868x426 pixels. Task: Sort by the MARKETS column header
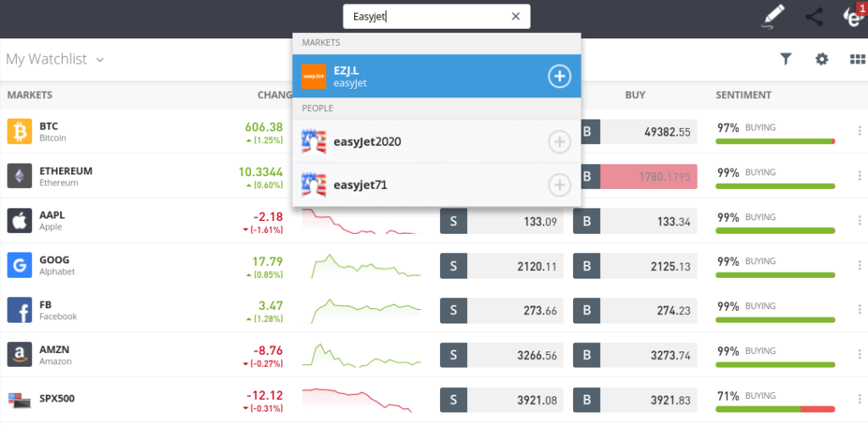(x=30, y=95)
